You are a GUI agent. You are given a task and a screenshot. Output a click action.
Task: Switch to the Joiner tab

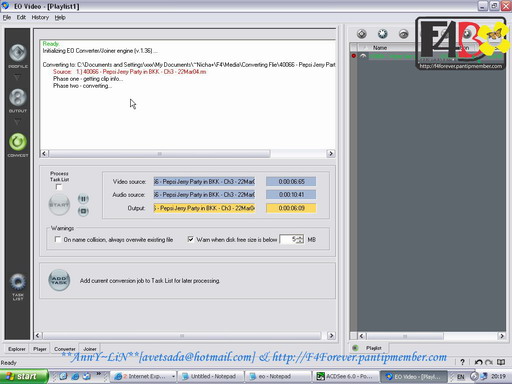(90, 349)
